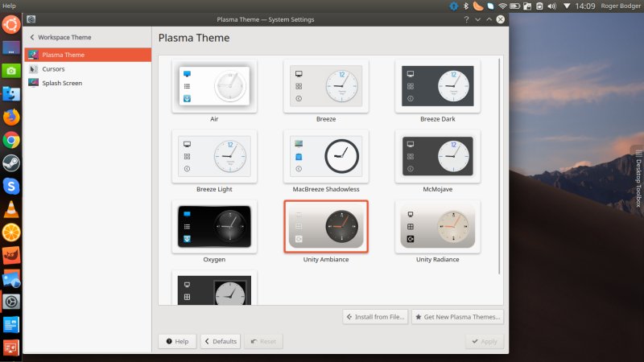This screenshot has width=644, height=362.
Task: Click the theme list vertical scrollbar
Action: pyautogui.click(x=499, y=161)
